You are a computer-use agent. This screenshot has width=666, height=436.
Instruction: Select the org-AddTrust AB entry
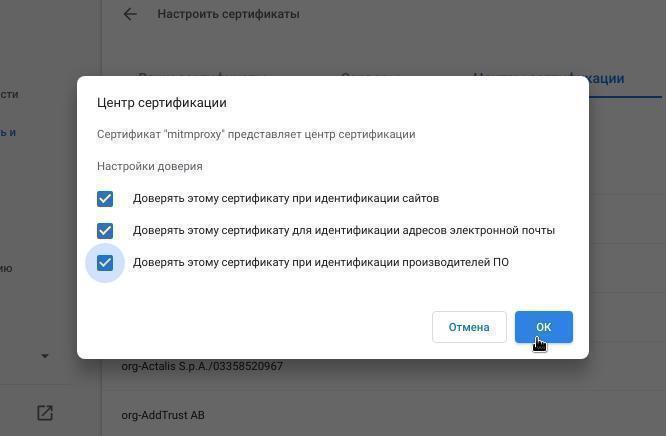[x=163, y=415]
